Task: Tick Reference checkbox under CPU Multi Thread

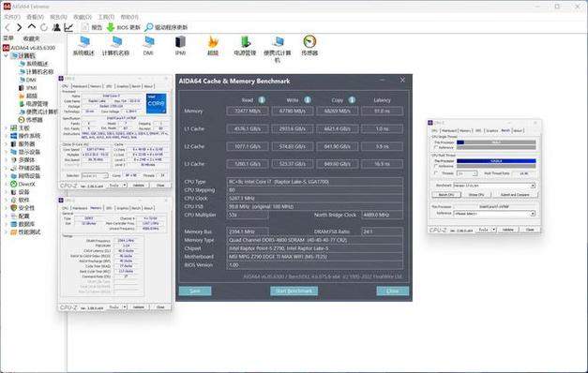Action: pyautogui.click(x=436, y=166)
